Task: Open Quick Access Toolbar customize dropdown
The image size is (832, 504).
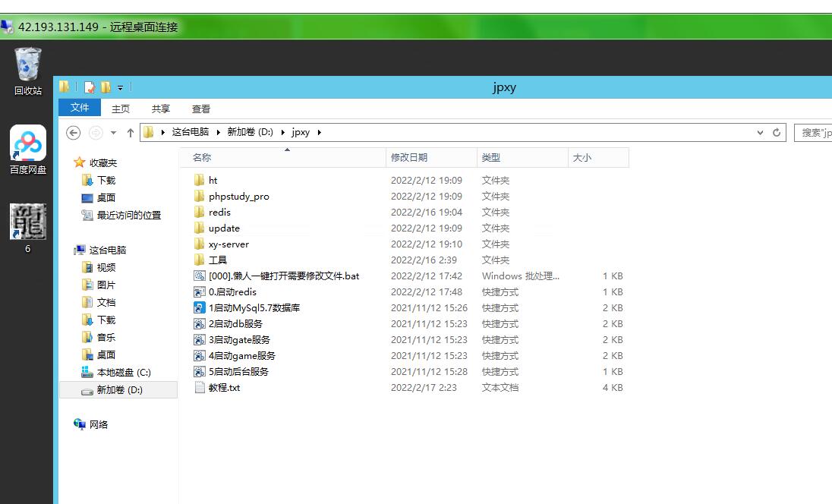Action: point(120,87)
